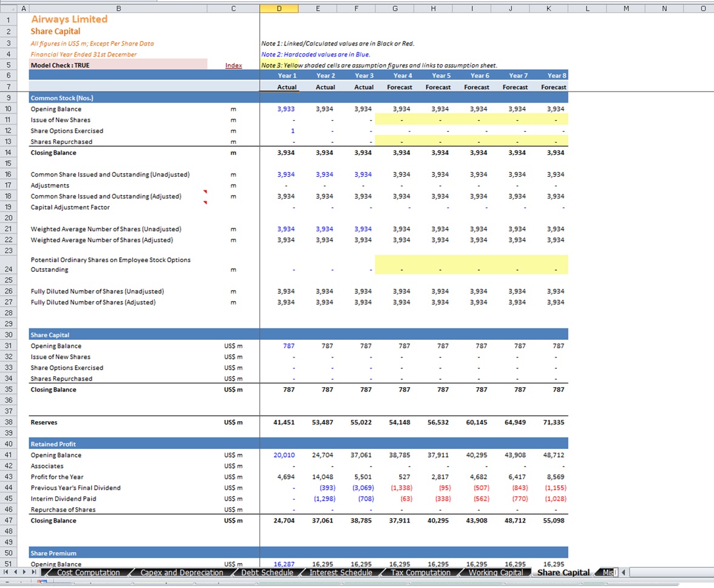
Task: Select Year 6 profit value 4,682
Action: [480, 477]
